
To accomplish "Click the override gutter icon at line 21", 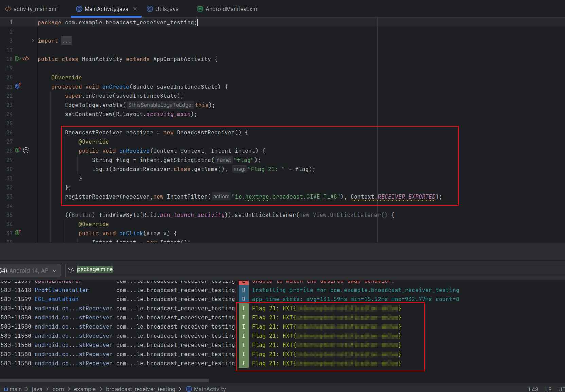I will [18, 86].
